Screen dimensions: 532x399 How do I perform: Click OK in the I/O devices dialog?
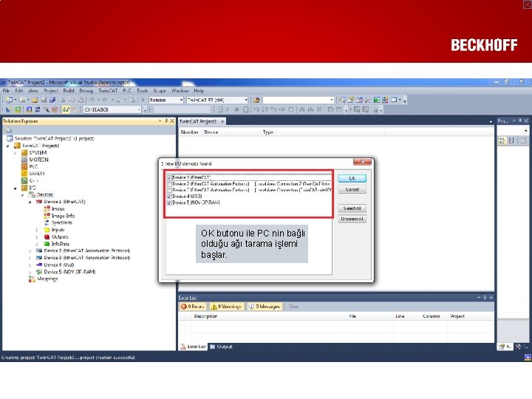352,178
